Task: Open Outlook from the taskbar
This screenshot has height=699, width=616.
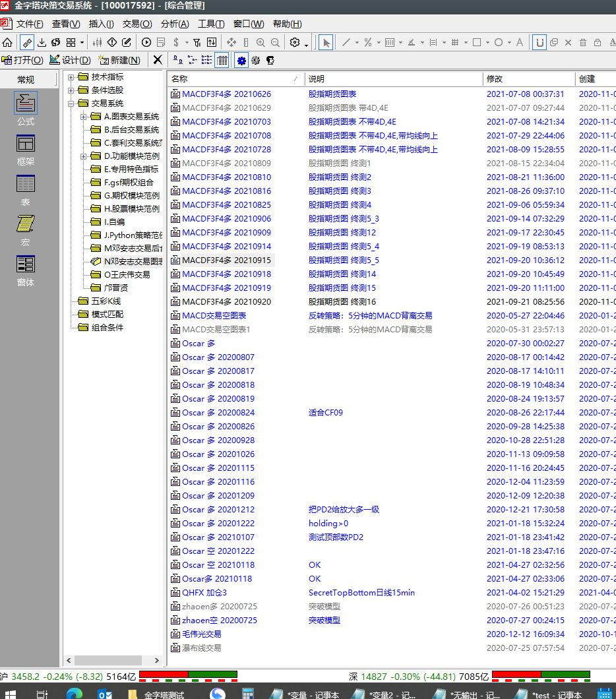Action: tap(105, 694)
